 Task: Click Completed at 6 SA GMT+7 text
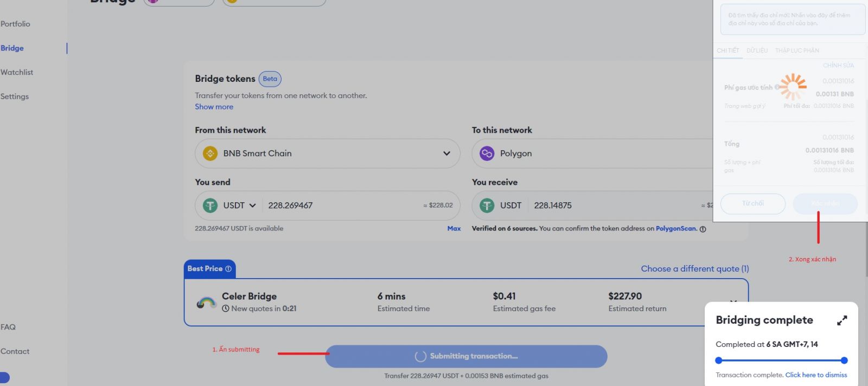tap(767, 344)
